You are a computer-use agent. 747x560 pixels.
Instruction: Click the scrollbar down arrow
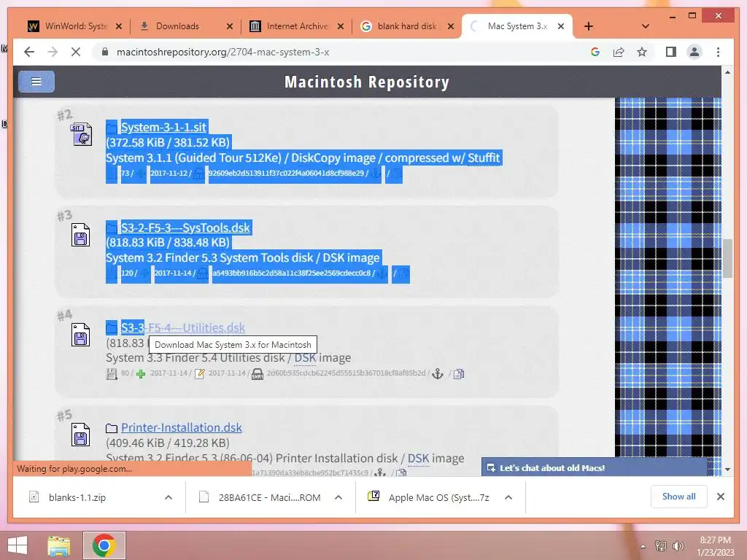[x=727, y=469]
